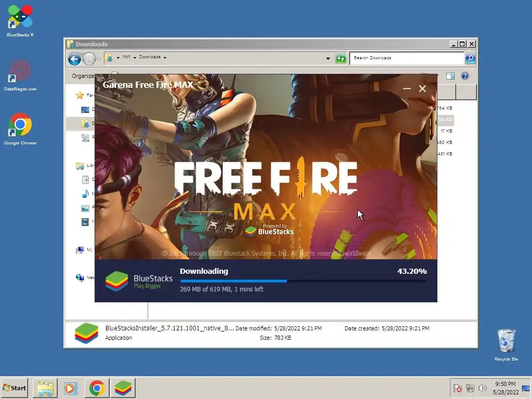532x399 pixels.
Task: Open Google Chrome from the taskbar
Action: [x=97, y=388]
